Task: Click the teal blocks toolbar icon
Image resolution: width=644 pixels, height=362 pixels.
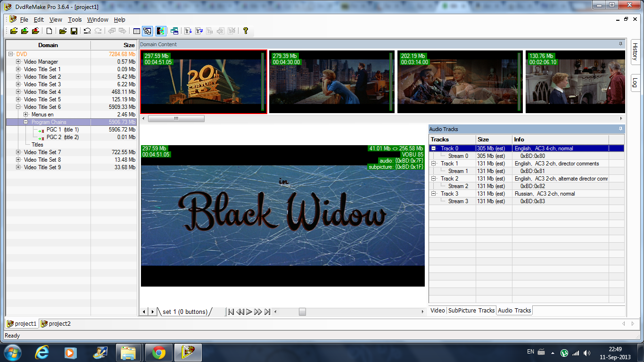Action: [x=174, y=31]
